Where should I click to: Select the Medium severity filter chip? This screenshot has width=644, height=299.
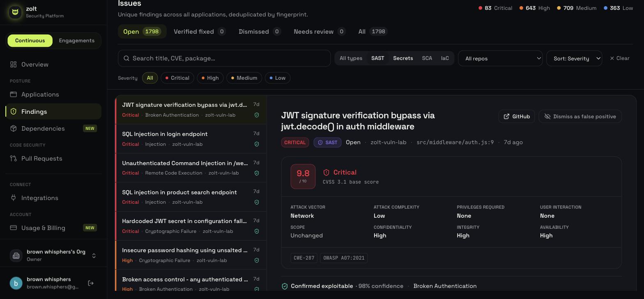pos(244,78)
